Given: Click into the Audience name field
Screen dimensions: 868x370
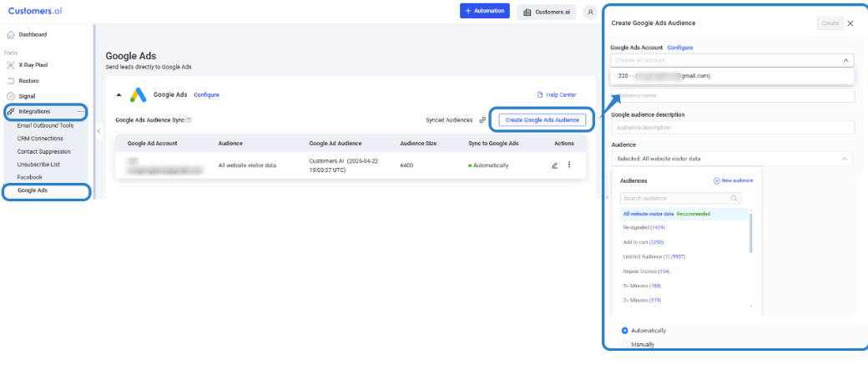Looking at the screenshot, I should tap(733, 95).
